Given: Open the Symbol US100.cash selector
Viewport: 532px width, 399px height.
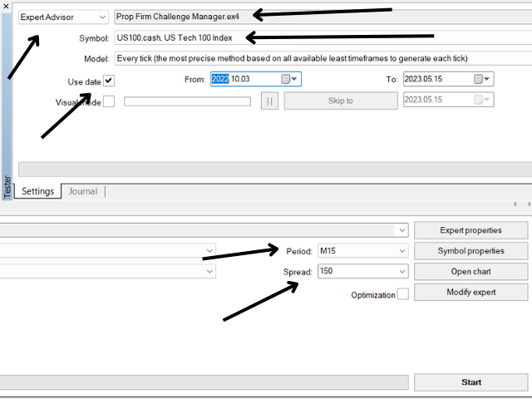Looking at the screenshot, I should point(323,37).
